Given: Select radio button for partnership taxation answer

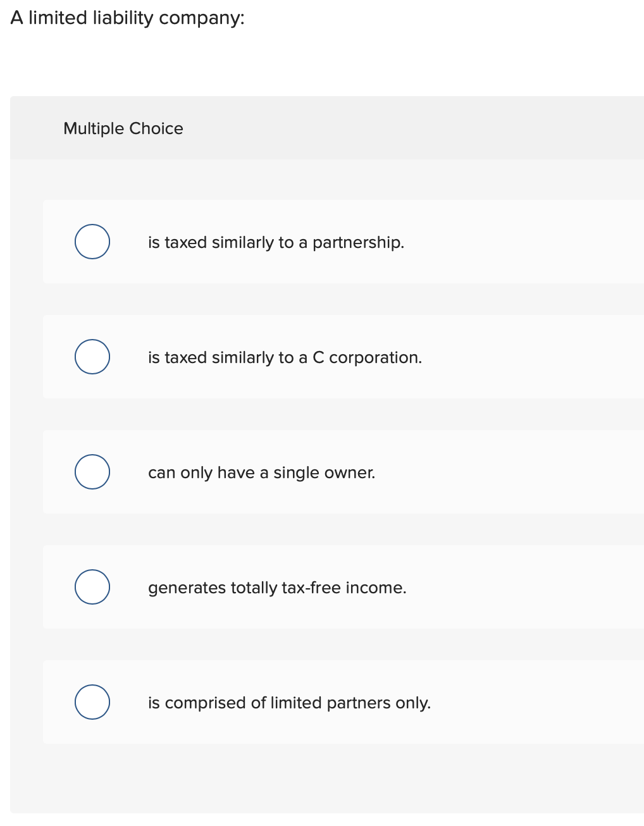Looking at the screenshot, I should (92, 242).
